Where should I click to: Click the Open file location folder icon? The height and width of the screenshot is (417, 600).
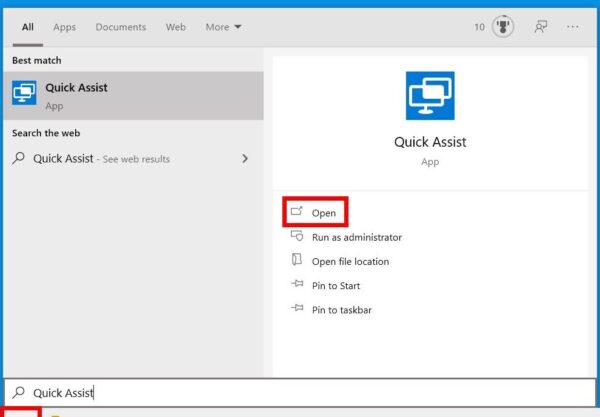tap(297, 260)
